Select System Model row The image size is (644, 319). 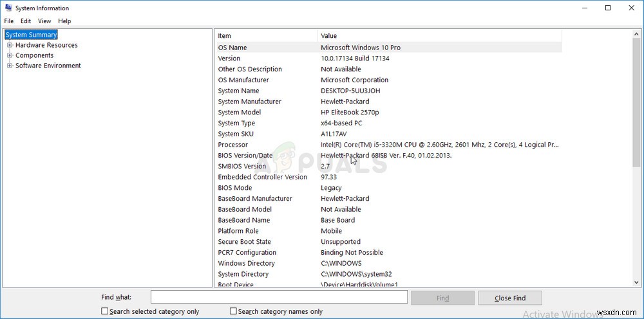point(388,112)
